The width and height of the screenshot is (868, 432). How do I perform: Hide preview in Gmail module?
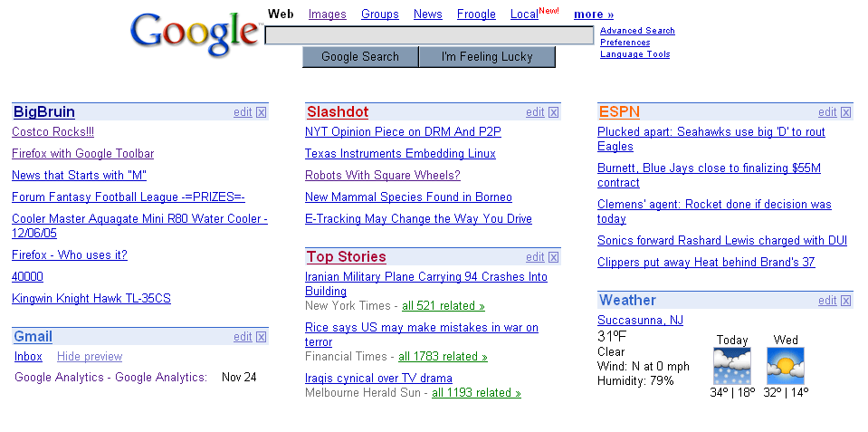pyautogui.click(x=90, y=357)
